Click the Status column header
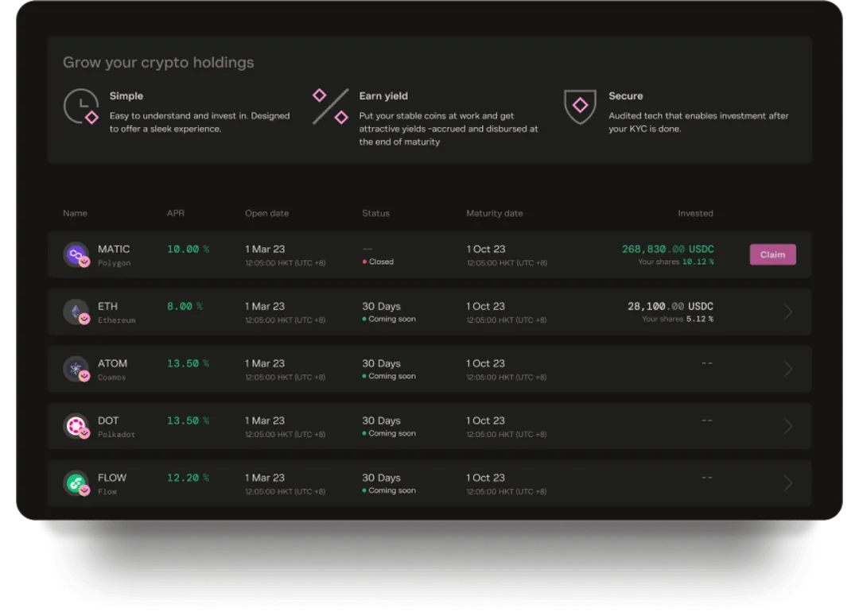859x616 pixels. tap(375, 213)
